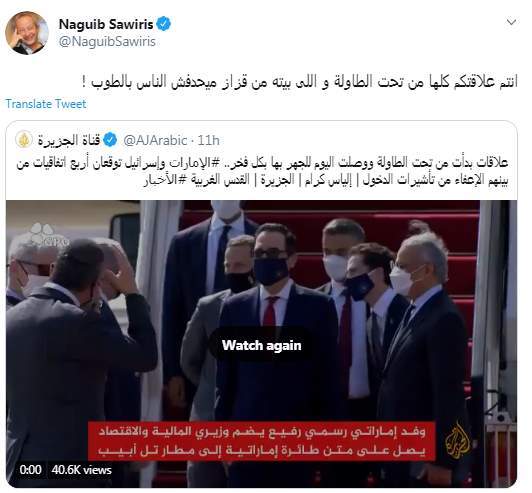Open Naguib Sawiris profile picture
The width and height of the screenshot is (532, 493).
pyautogui.click(x=27, y=33)
